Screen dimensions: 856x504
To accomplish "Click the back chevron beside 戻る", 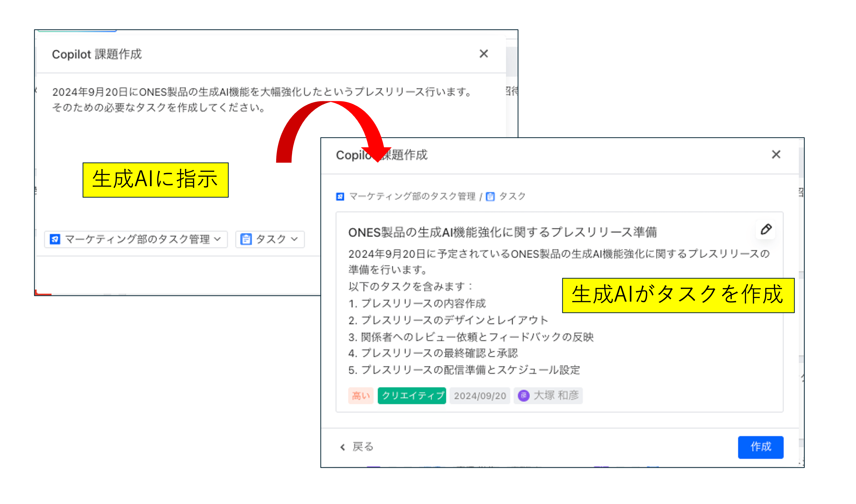I will 342,447.
